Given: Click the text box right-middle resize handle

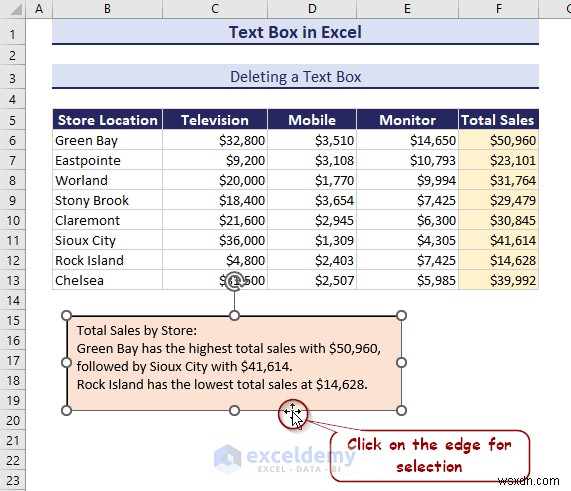Looking at the screenshot, I should coord(401,362).
